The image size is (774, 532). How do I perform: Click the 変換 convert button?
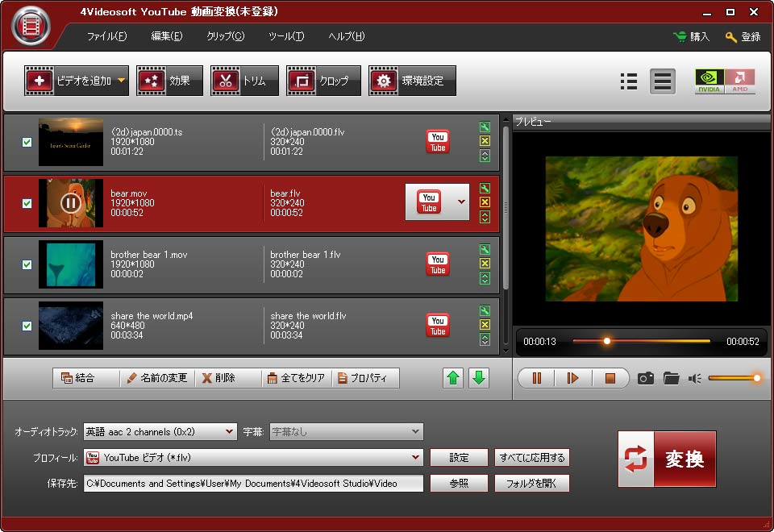(x=667, y=459)
